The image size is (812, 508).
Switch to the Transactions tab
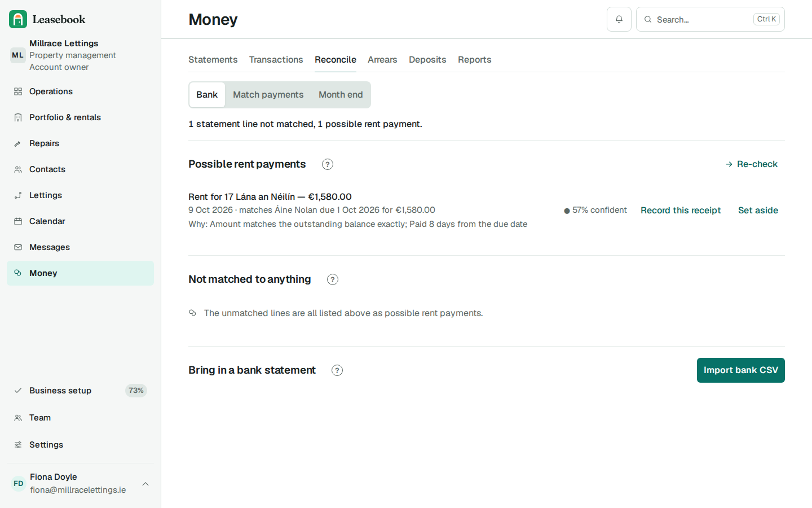(276, 60)
